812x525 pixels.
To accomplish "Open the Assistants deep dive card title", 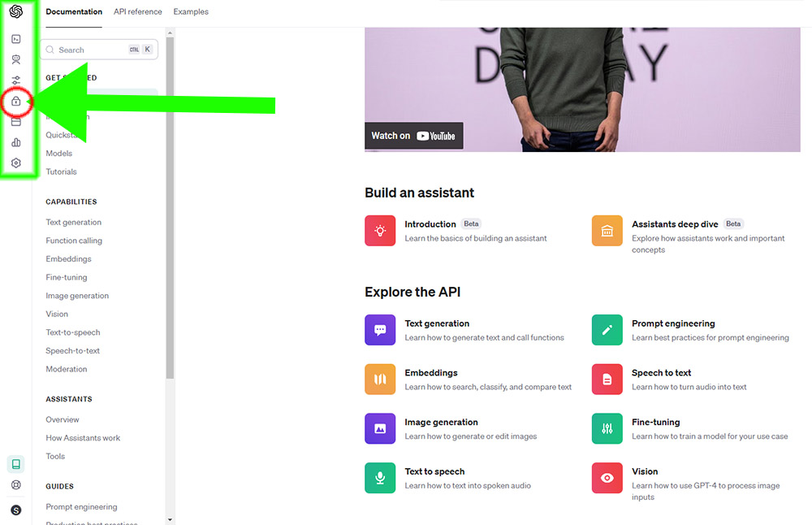I will click(675, 223).
